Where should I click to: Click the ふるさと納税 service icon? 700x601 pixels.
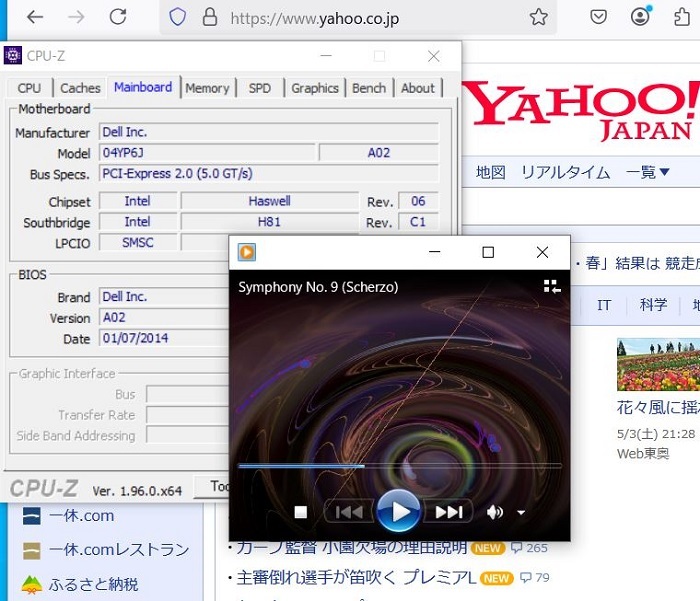click(31, 584)
